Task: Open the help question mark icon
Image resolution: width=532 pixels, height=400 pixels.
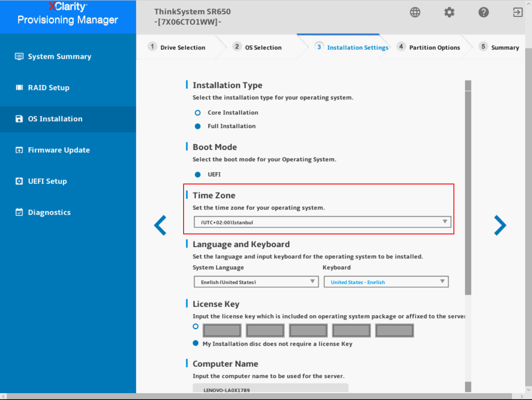Action: [483, 12]
